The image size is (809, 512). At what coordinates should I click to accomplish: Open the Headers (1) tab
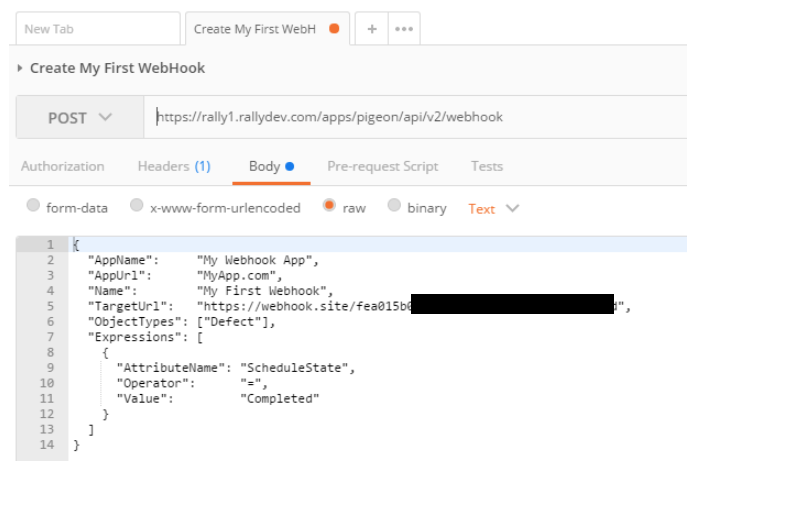tap(174, 166)
